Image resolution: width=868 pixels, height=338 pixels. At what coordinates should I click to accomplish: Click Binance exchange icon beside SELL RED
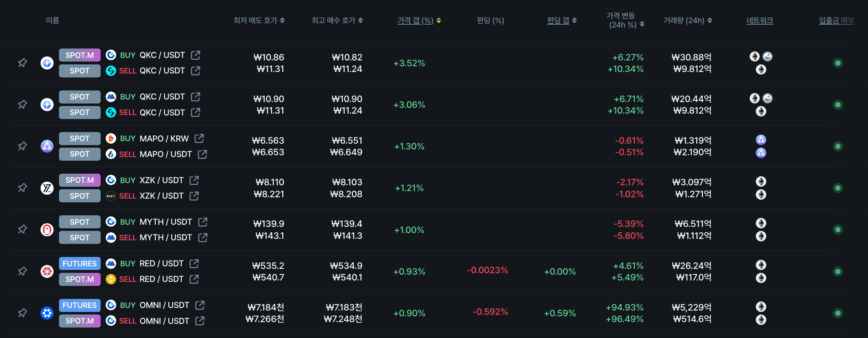[111, 279]
